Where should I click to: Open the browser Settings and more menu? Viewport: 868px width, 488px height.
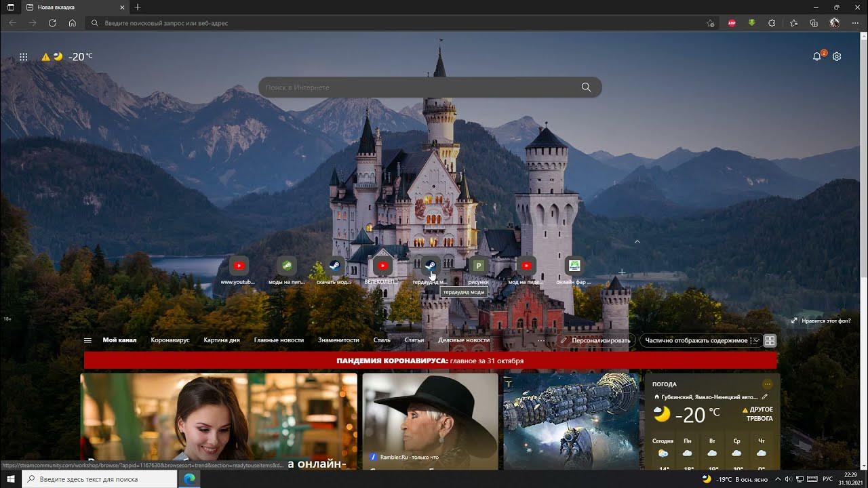point(855,23)
